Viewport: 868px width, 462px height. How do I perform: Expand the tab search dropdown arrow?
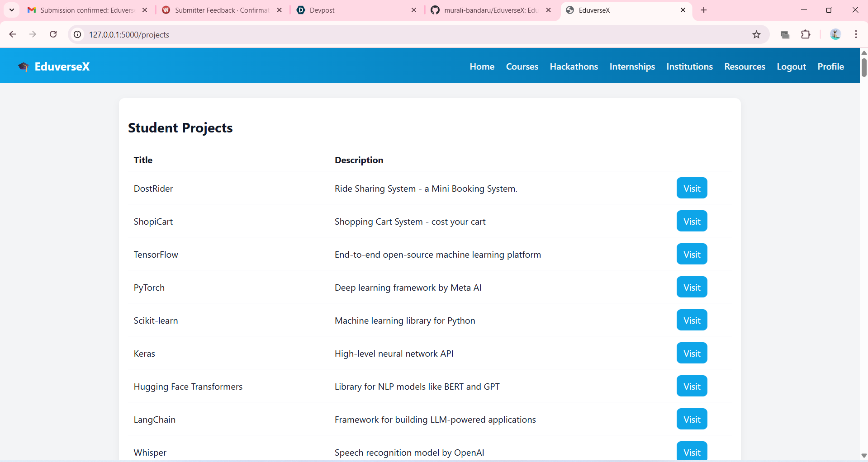pyautogui.click(x=12, y=10)
